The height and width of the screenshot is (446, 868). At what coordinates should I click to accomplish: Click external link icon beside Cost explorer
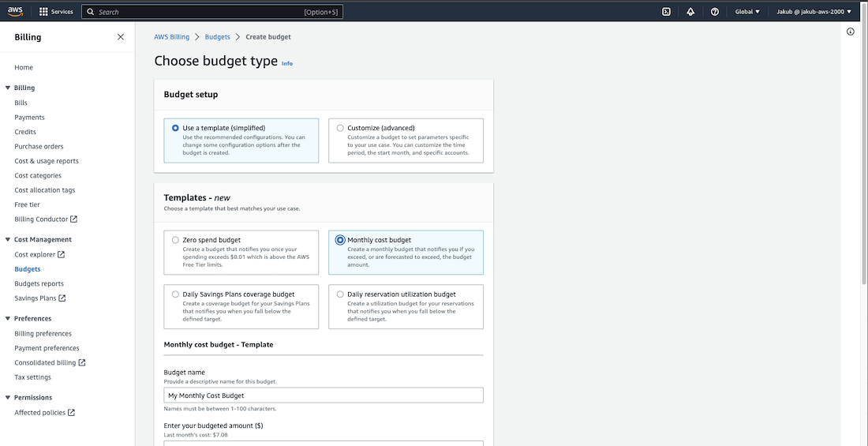click(62, 254)
